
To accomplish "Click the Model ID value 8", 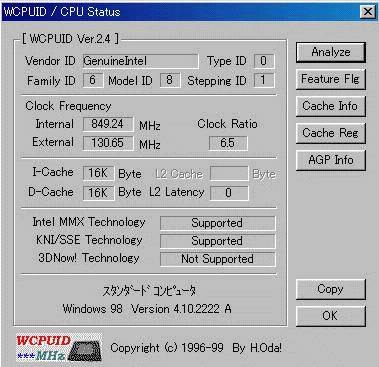I will 170,80.
